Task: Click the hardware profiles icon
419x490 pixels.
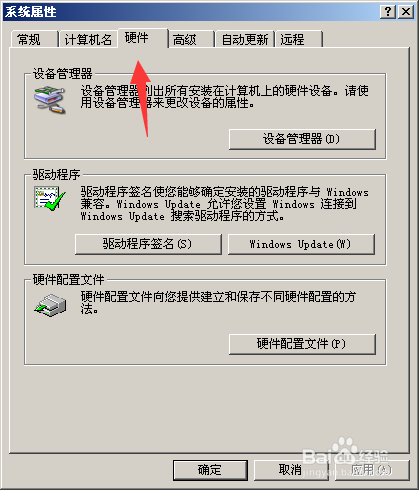Action: [50, 305]
